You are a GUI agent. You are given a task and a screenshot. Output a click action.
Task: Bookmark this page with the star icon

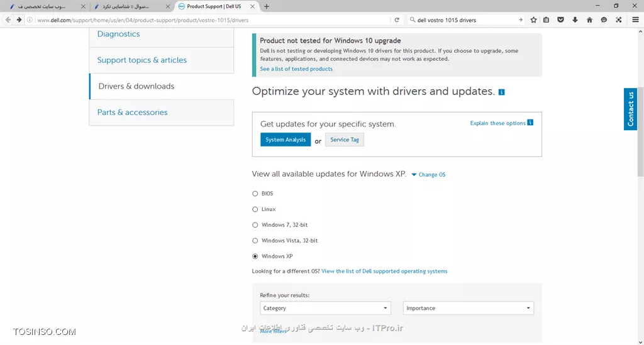point(533,19)
